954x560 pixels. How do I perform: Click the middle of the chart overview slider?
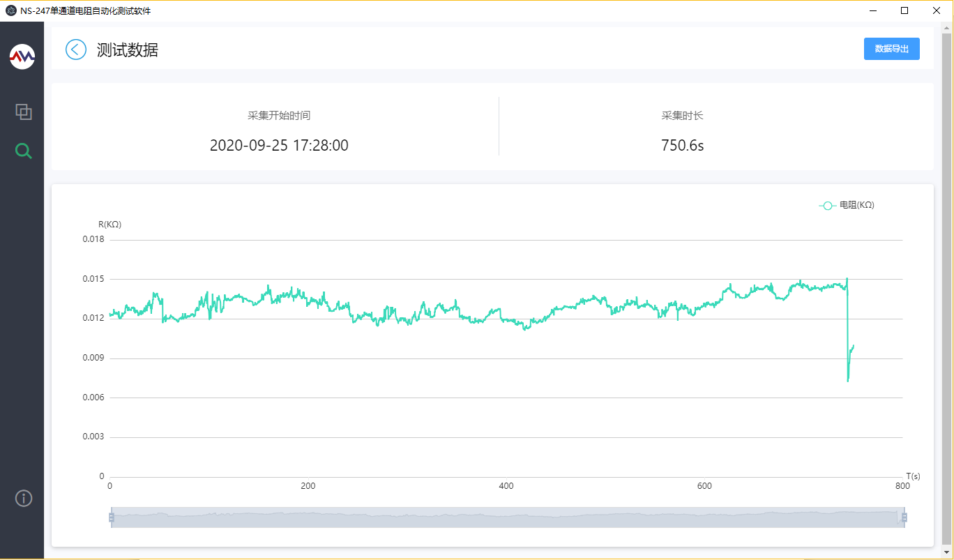[508, 517]
